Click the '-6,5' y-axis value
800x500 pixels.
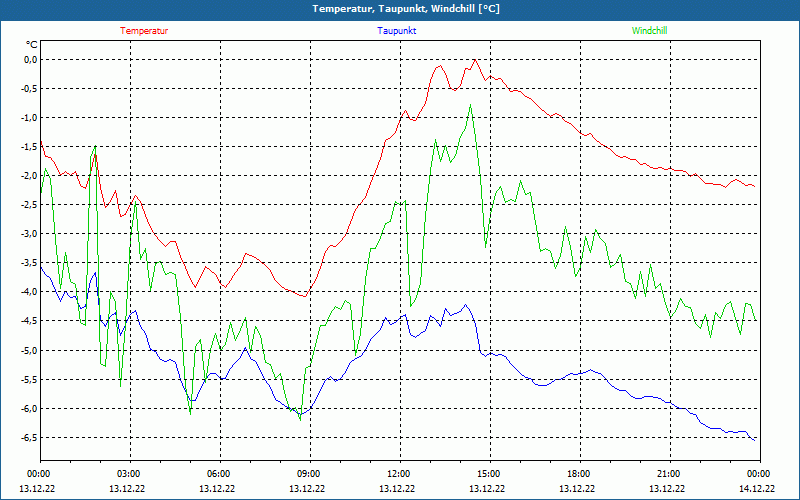pyautogui.click(x=30, y=438)
